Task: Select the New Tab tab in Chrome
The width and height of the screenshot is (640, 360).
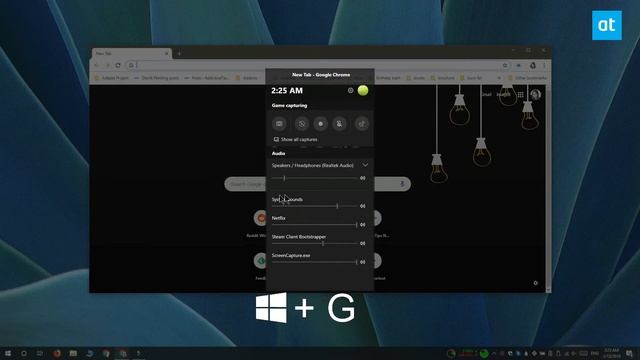Action: (x=131, y=53)
